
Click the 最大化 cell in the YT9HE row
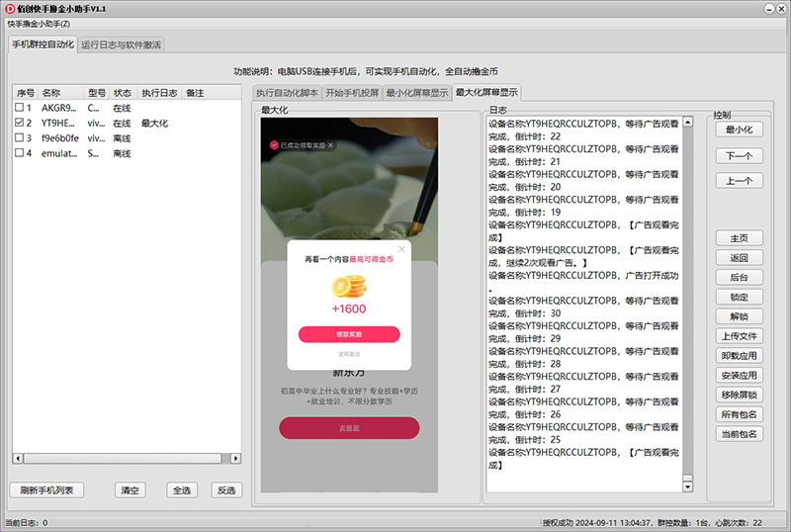coord(155,123)
